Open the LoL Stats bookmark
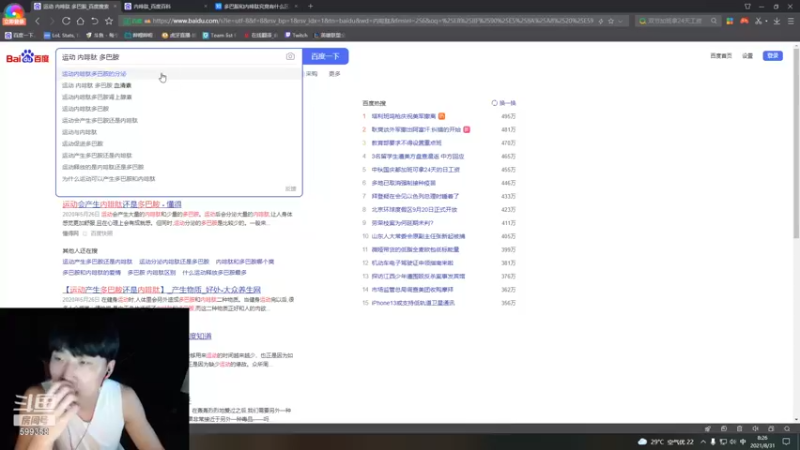 click(61, 35)
